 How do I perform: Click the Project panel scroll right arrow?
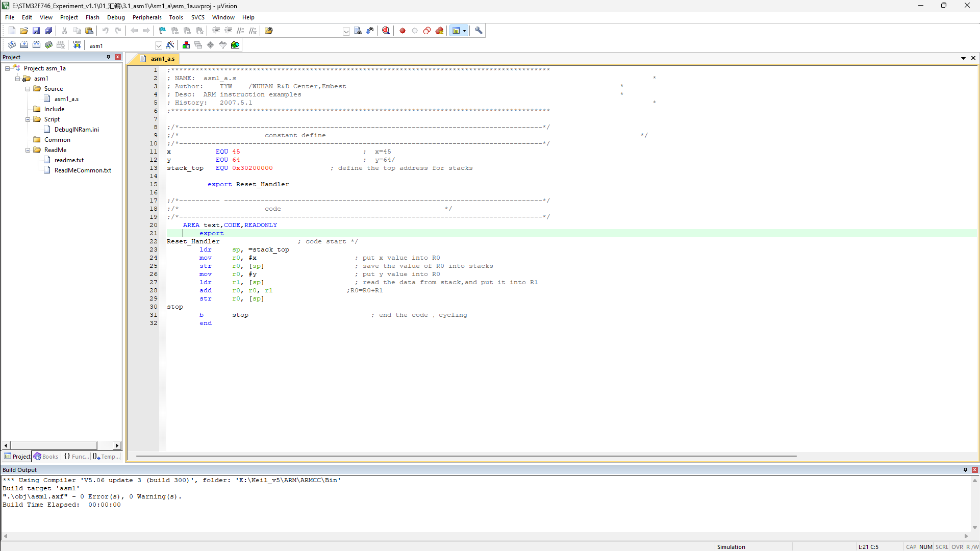point(117,445)
